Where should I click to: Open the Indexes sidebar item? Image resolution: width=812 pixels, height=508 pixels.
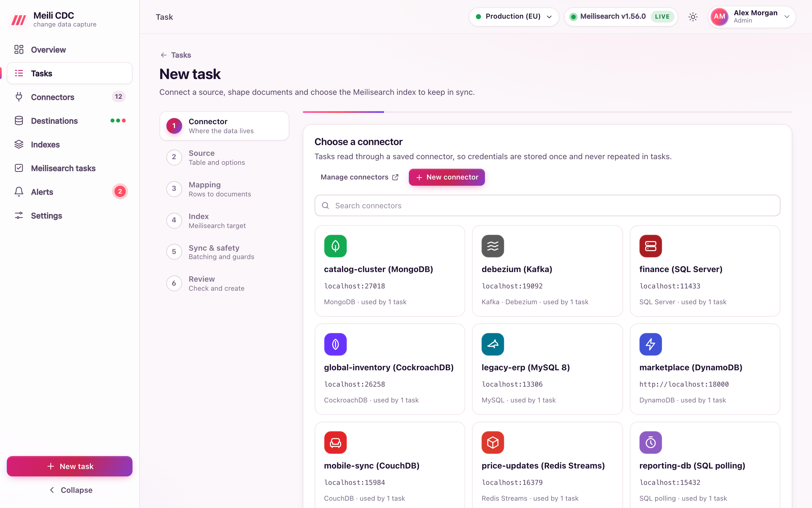coord(69,144)
